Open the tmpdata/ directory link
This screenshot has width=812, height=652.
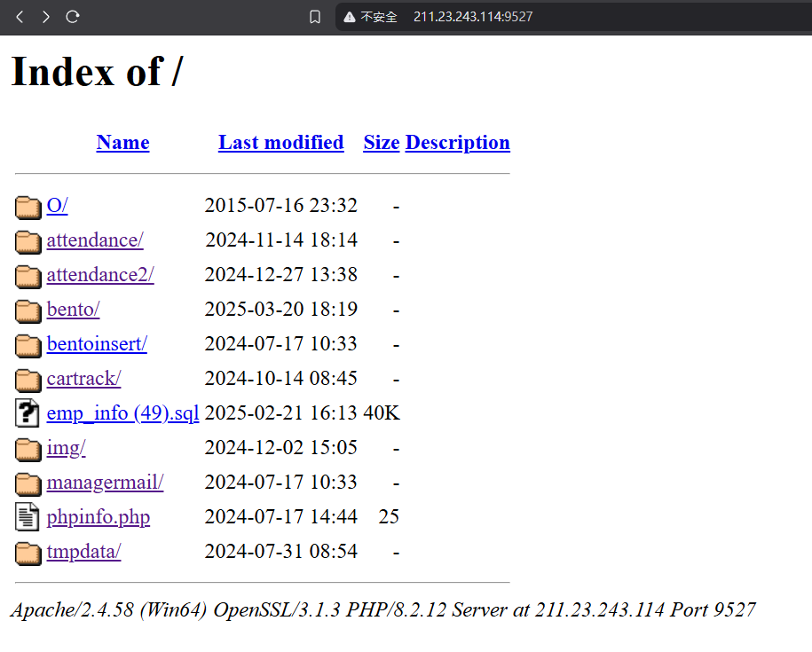[83, 552]
